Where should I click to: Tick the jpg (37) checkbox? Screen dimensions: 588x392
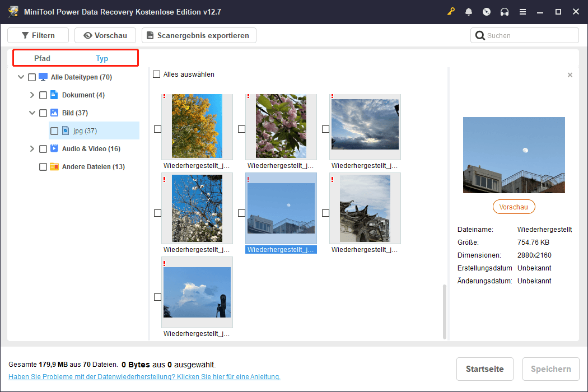click(x=54, y=131)
